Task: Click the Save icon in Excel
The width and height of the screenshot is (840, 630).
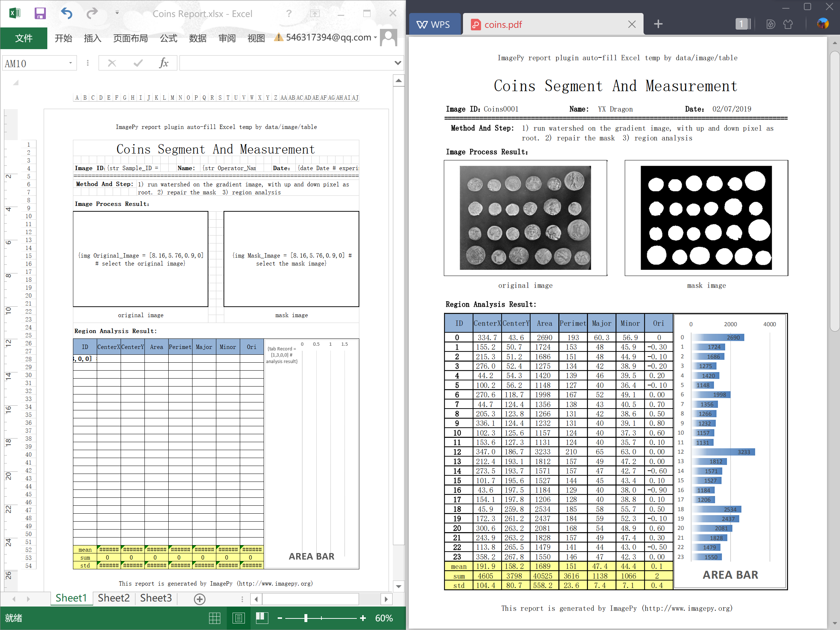Action: [x=40, y=14]
